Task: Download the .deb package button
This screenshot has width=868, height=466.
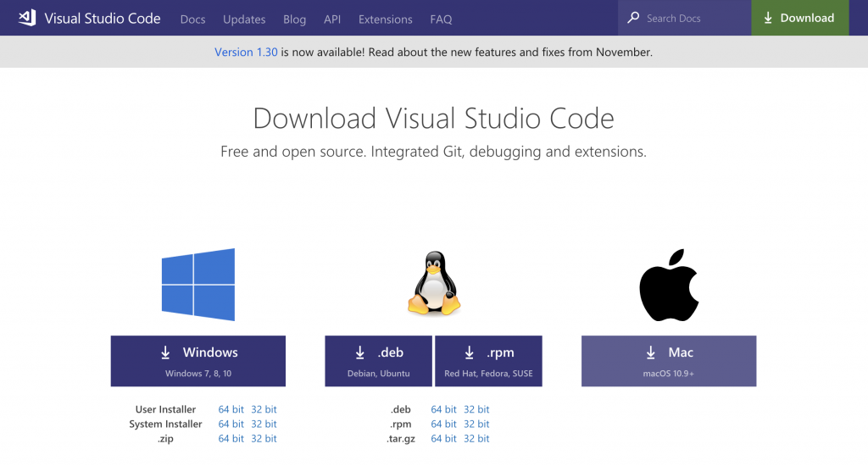Action: coord(378,361)
